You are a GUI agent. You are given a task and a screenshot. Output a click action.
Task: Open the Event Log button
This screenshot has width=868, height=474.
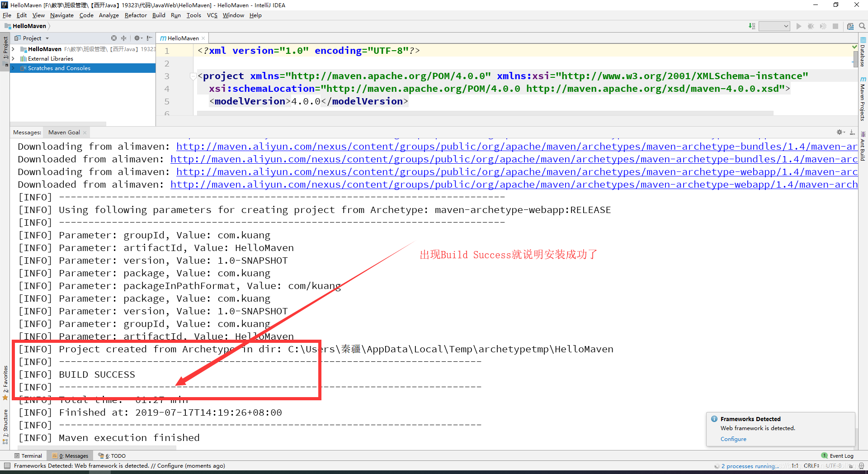click(838, 455)
